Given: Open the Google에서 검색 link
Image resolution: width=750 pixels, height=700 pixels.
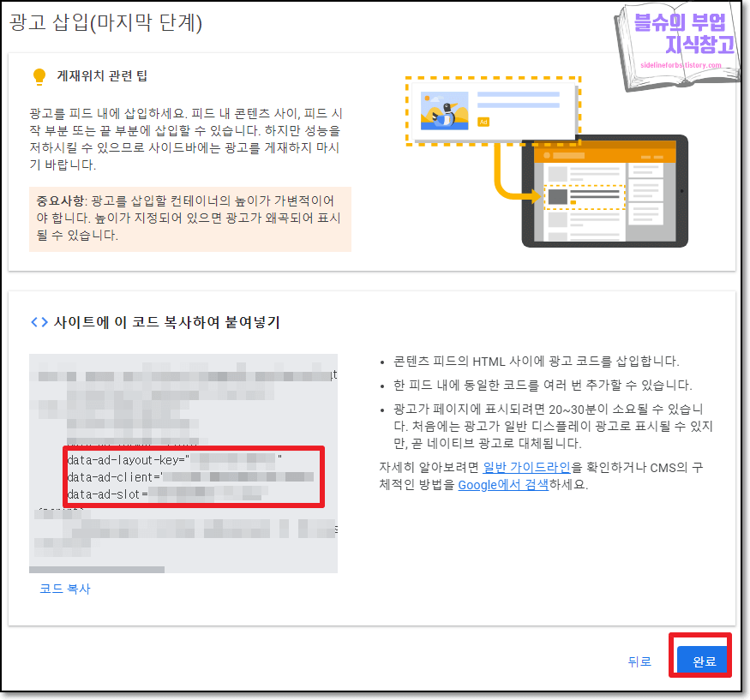Looking at the screenshot, I should point(503,484).
